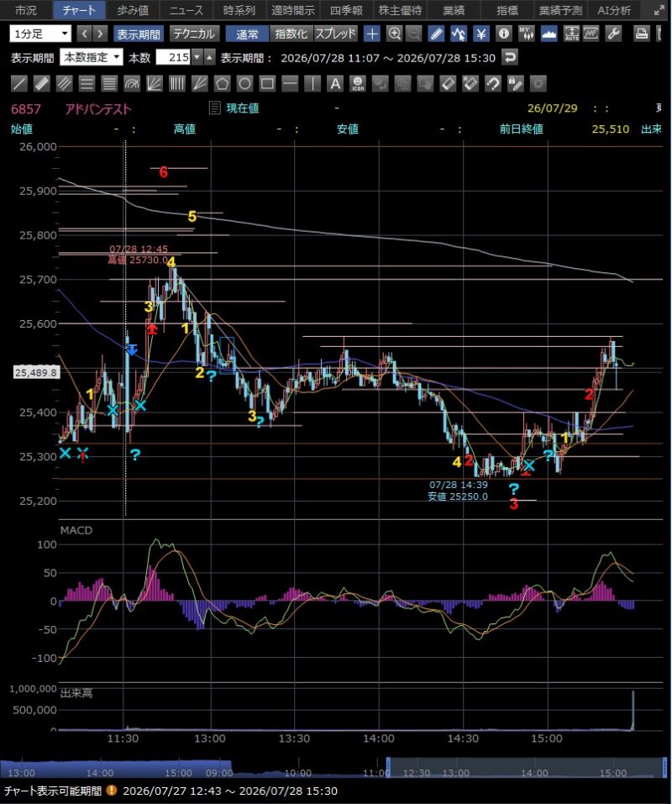
Task: Click the AUTO scale icon
Action: click(571, 34)
